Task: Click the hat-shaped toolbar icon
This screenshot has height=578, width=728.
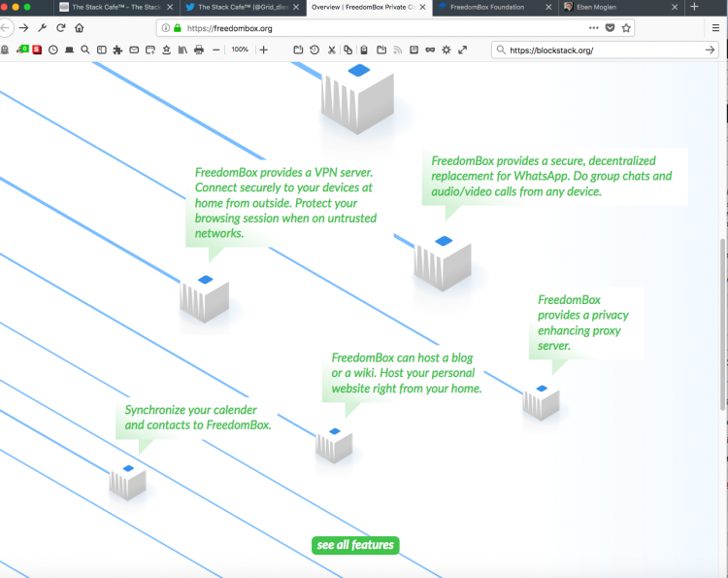Action: (69, 50)
